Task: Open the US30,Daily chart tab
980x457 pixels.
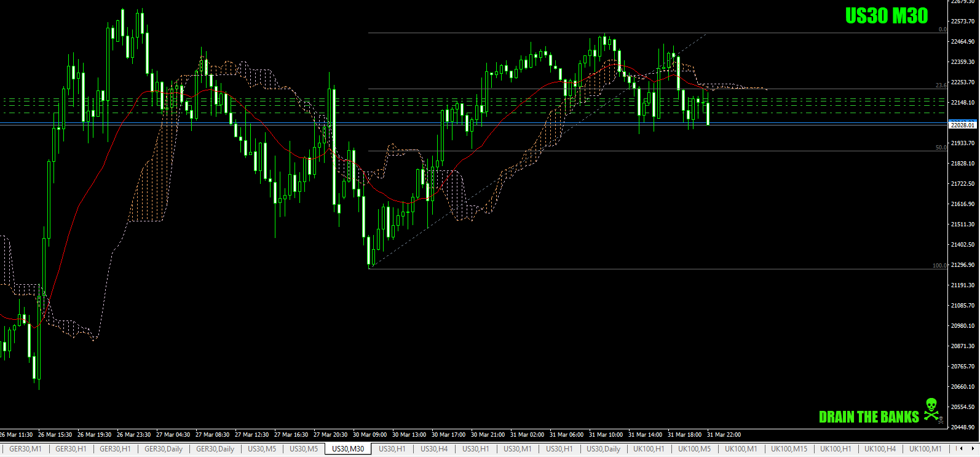Action: (x=604, y=449)
